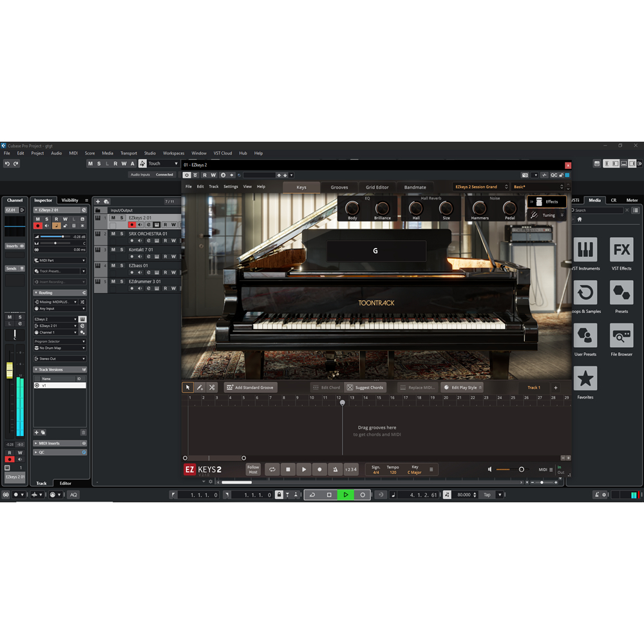Select the EZkeys pencil draw tool
Screen dimensions: 644x644
pos(200,387)
